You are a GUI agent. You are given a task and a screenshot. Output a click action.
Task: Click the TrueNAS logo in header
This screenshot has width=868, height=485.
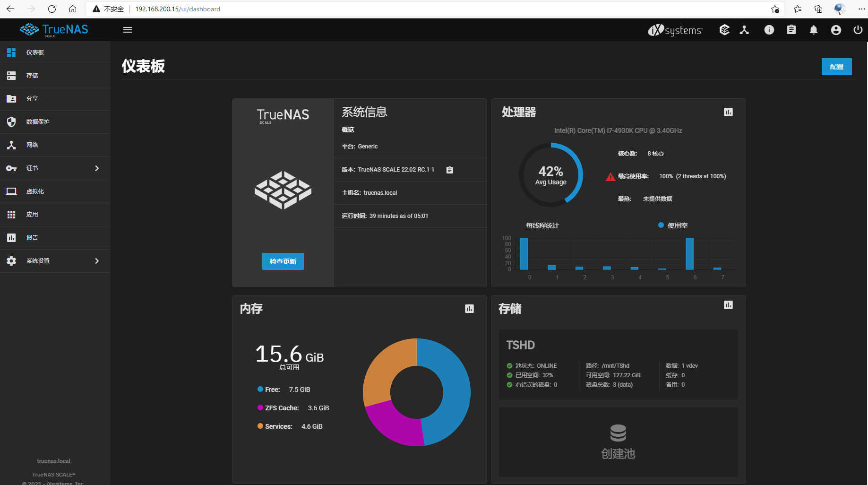54,30
